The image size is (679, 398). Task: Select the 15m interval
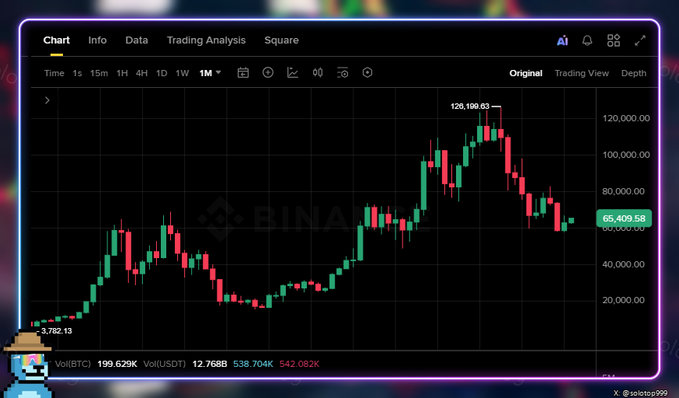[99, 73]
